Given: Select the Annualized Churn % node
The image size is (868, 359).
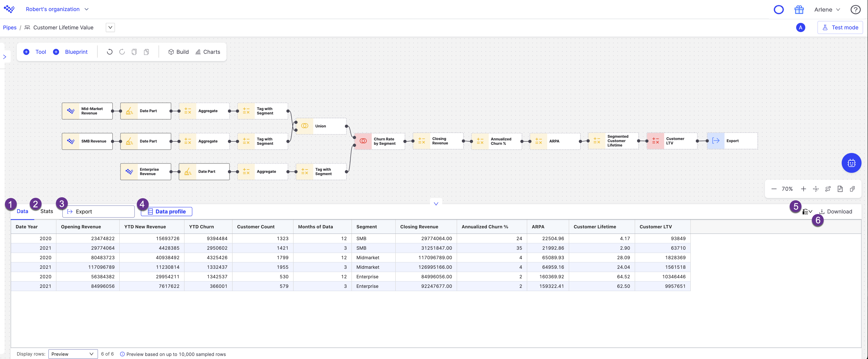Looking at the screenshot, I should (x=497, y=141).
